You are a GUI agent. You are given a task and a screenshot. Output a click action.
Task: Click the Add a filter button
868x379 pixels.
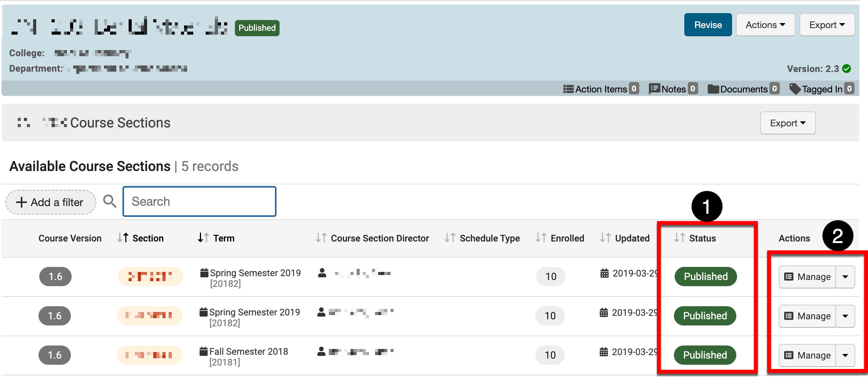tap(50, 202)
